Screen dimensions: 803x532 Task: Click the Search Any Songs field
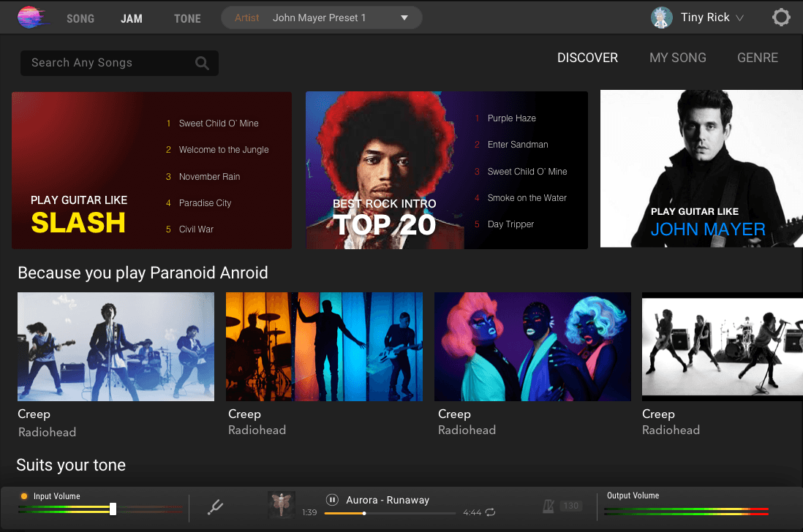(119, 63)
